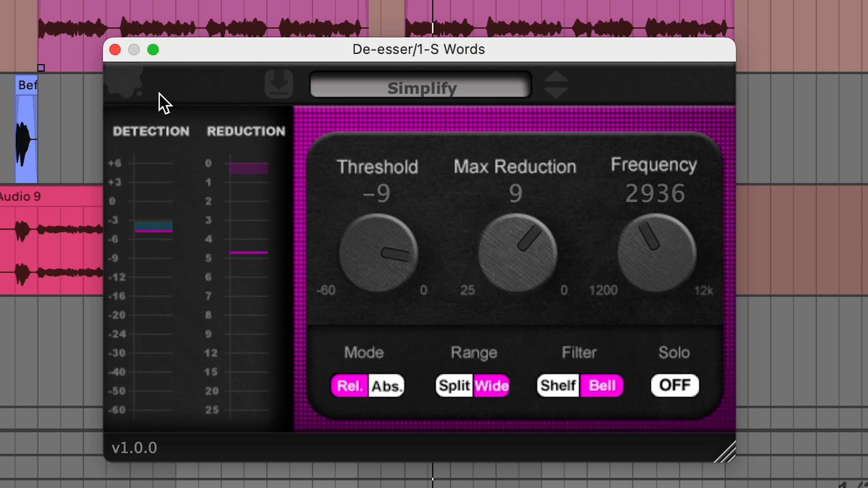The image size is (868, 488).
Task: Click the Threshold knob
Action: click(x=378, y=253)
